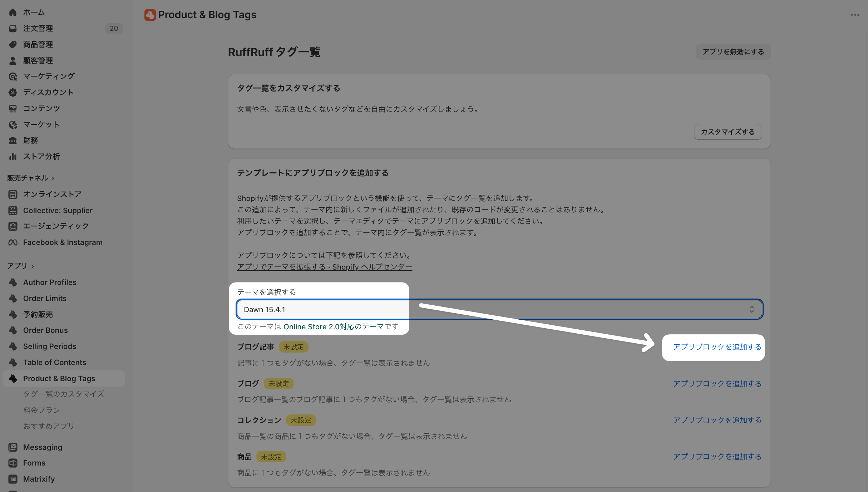Open the three-dot more actions menu
The width and height of the screenshot is (868, 492).
(x=855, y=15)
